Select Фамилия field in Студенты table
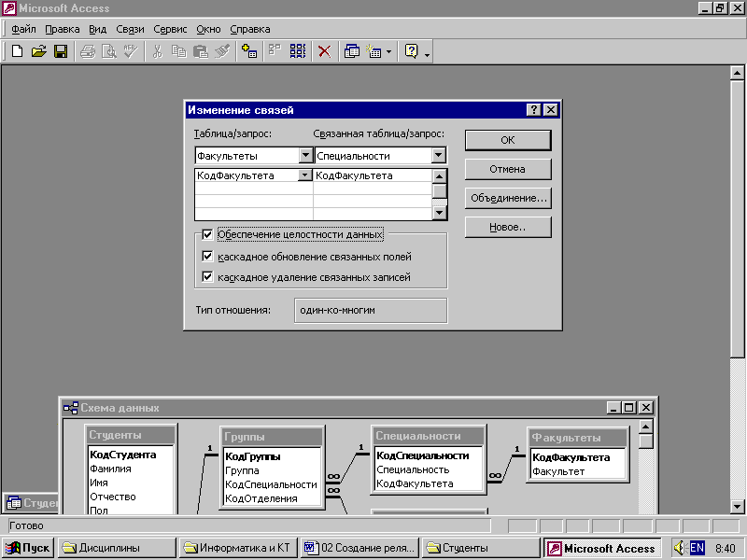The image size is (747, 560). [x=110, y=469]
